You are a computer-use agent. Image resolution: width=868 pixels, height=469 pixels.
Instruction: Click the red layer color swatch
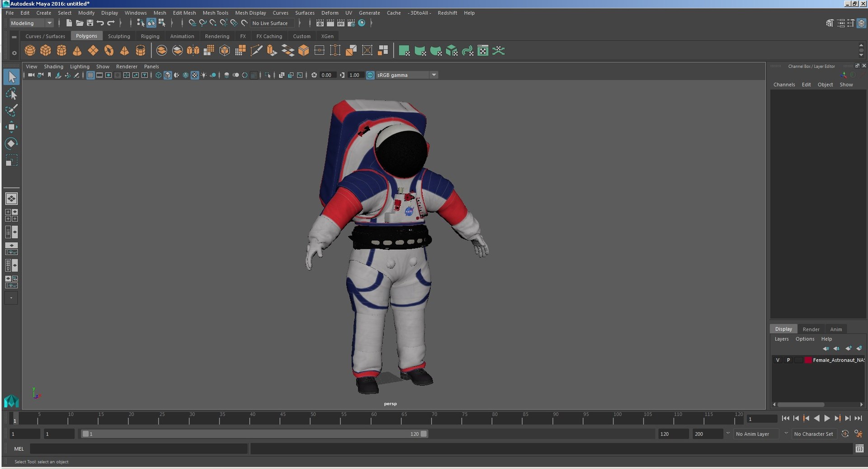point(808,360)
